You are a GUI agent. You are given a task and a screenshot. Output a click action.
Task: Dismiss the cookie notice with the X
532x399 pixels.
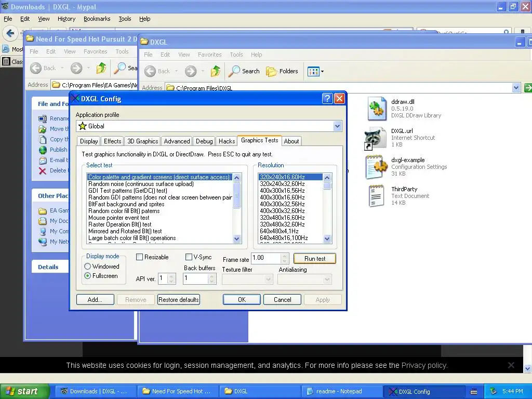pyautogui.click(x=511, y=365)
